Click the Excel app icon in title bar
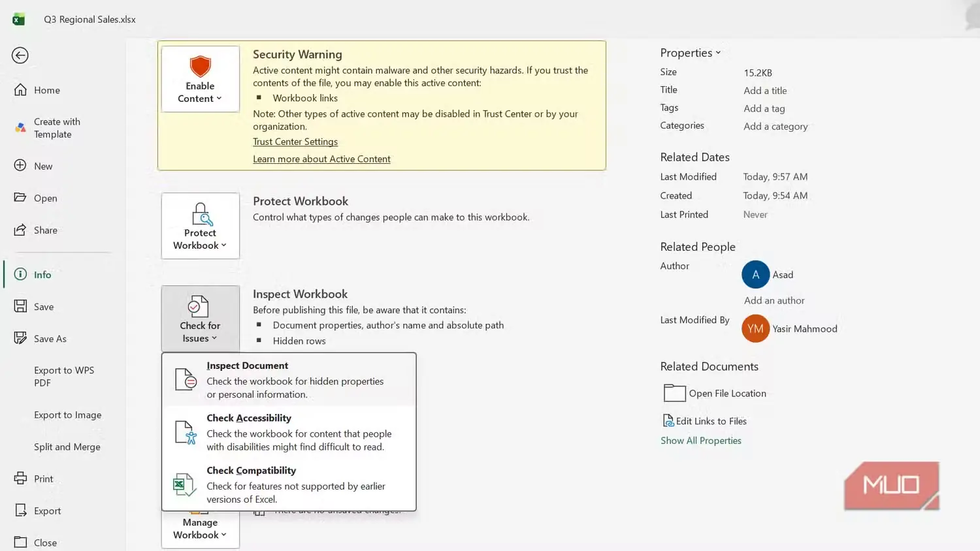The width and height of the screenshot is (980, 551). coord(18,20)
